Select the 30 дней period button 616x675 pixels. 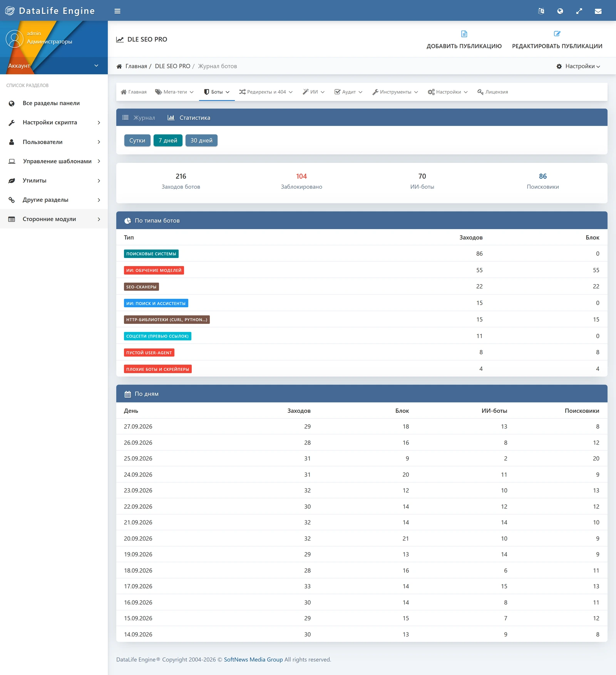coord(201,141)
